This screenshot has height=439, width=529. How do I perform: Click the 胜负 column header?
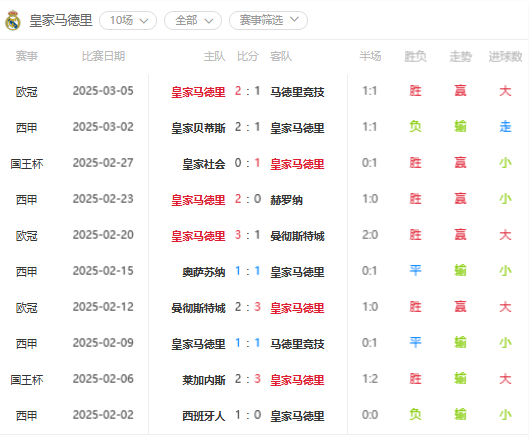[x=415, y=56]
